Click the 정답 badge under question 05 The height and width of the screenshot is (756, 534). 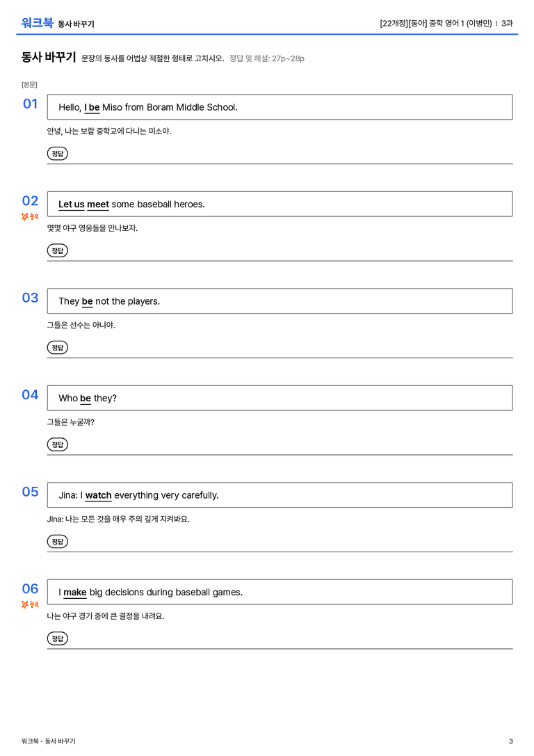click(x=57, y=541)
